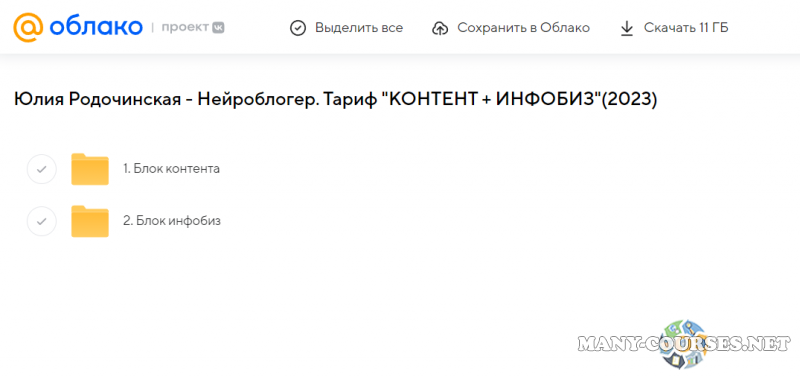Click the circled checkmark select-all icon
The height and width of the screenshot is (377, 800).
click(x=297, y=28)
